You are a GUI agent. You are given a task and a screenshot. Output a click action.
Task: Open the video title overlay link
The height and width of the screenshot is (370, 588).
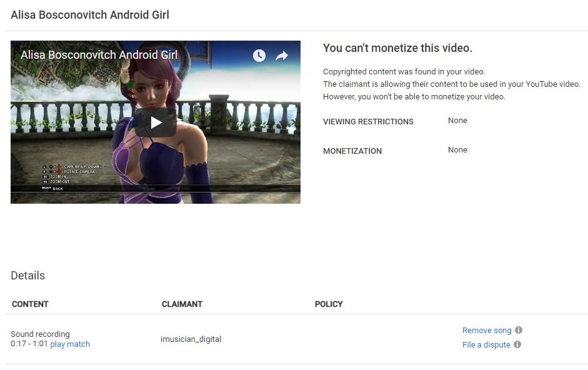(x=99, y=55)
